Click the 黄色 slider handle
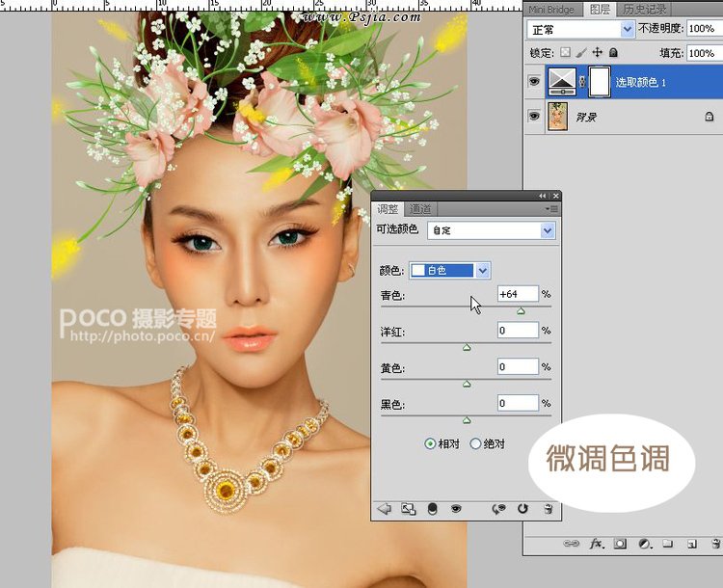723x588 pixels. pyautogui.click(x=467, y=384)
